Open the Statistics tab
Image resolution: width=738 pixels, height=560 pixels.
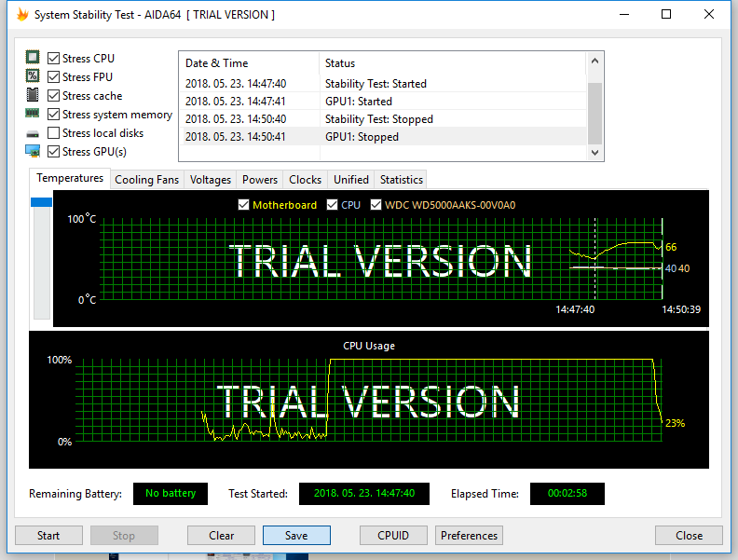click(x=402, y=180)
